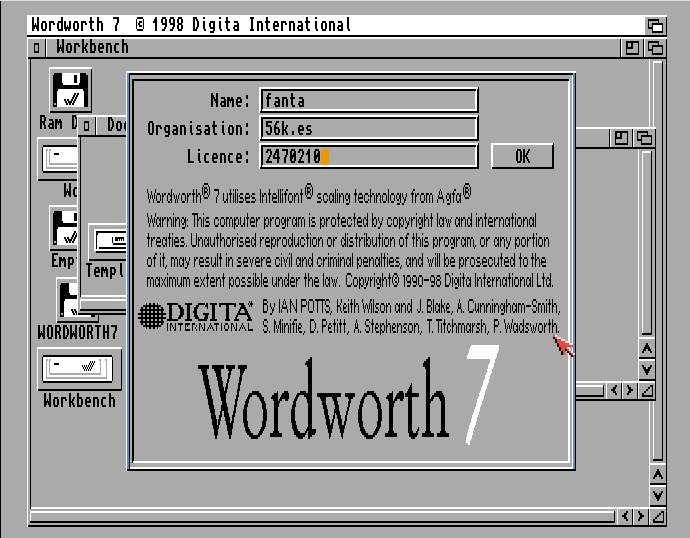Click the Workbench window's scroll down arrow
Viewport: 690px width, 538px height.
coord(656,495)
